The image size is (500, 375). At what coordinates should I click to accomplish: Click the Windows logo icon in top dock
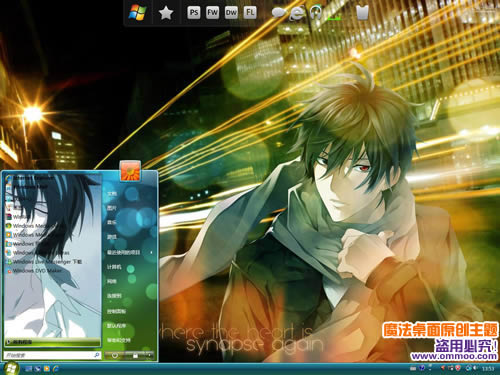(138, 13)
